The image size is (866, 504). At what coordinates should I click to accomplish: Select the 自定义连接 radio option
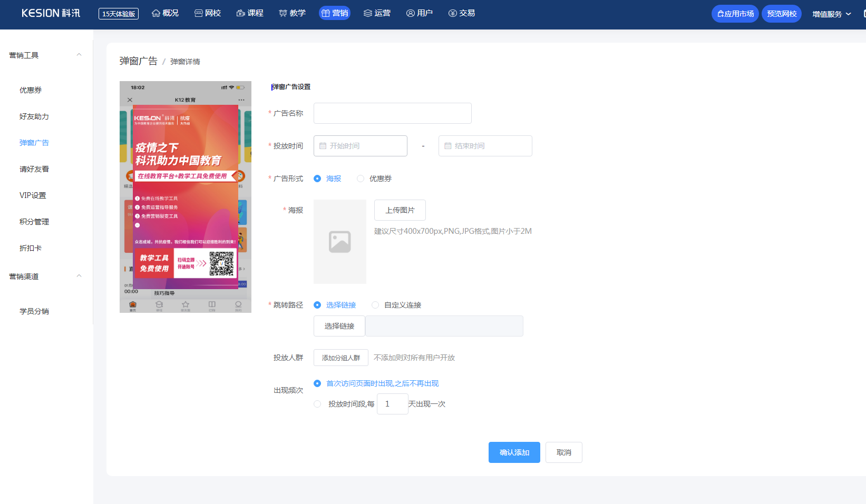click(375, 305)
